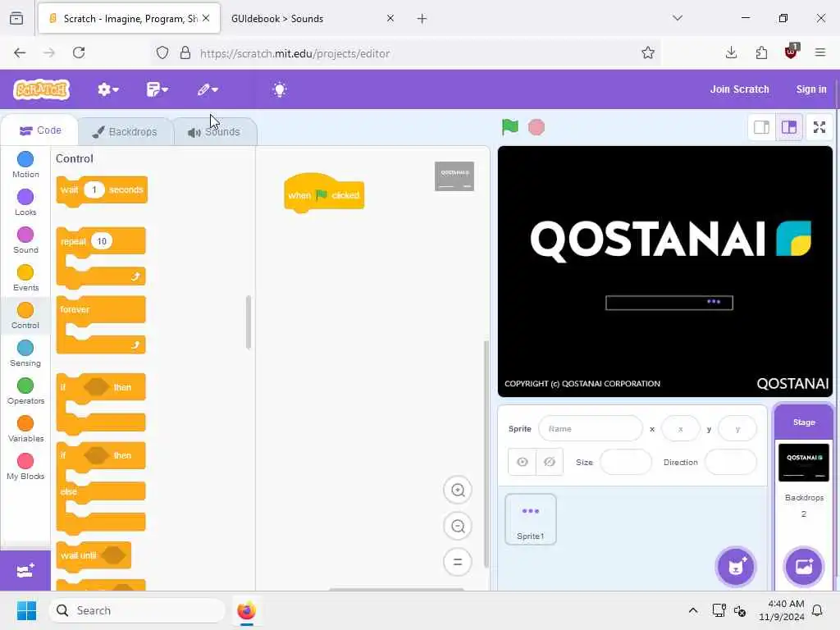Click the wait block's value 1 field
The image size is (840, 630).
(94, 189)
